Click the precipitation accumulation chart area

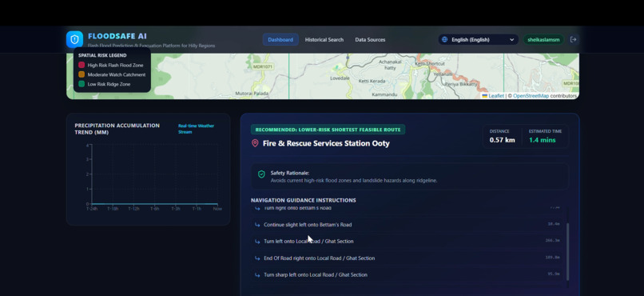point(154,174)
